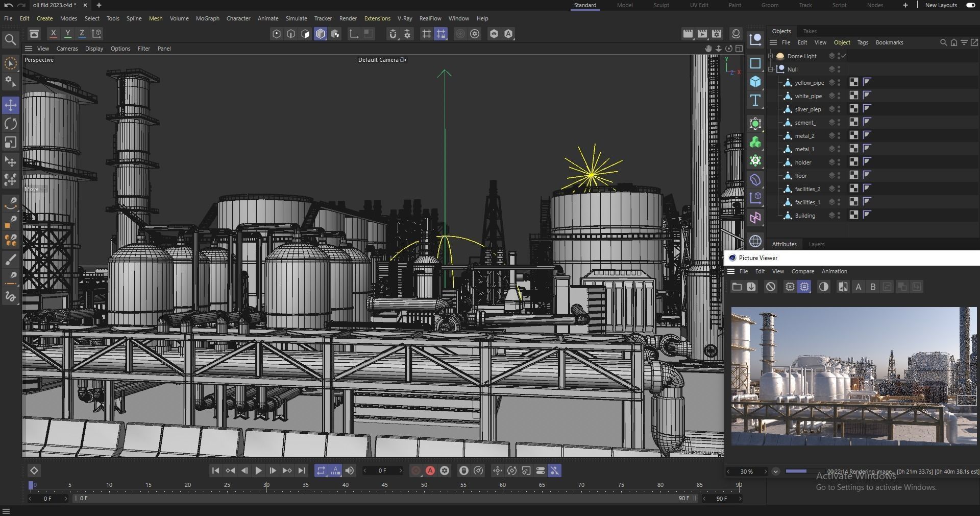The height and width of the screenshot is (516, 980).
Task: Expand the Dome Light object tree
Action: (771, 56)
